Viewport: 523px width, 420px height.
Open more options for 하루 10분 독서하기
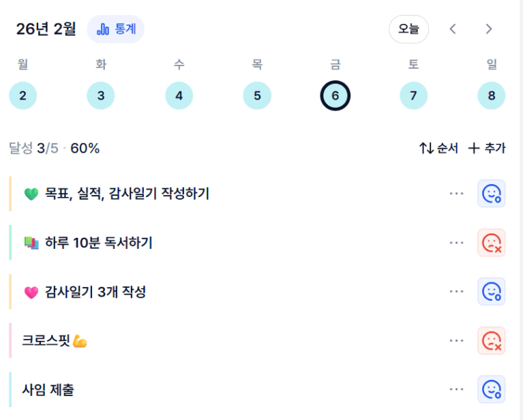pyautogui.click(x=456, y=243)
